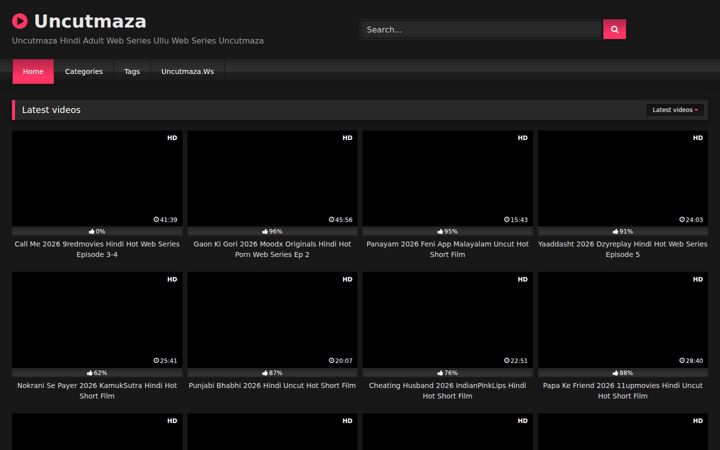Open the Categories tab
This screenshot has width=720, height=450.
tap(84, 72)
